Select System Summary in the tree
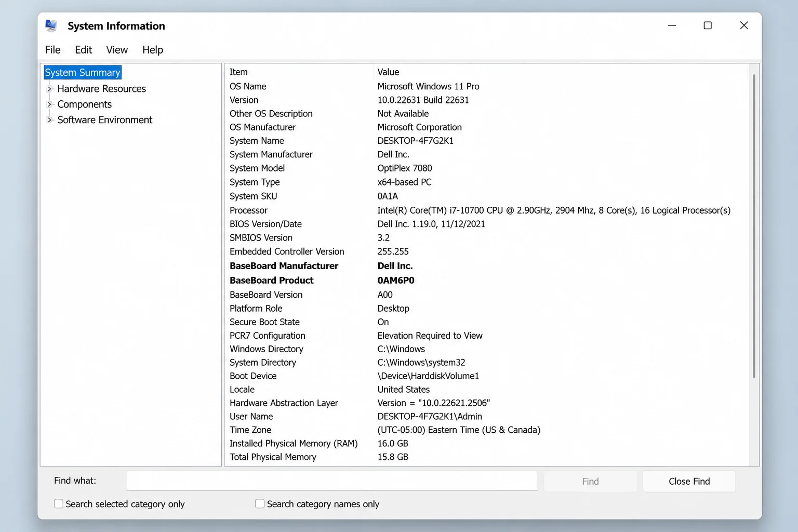The image size is (798, 532). 83,73
